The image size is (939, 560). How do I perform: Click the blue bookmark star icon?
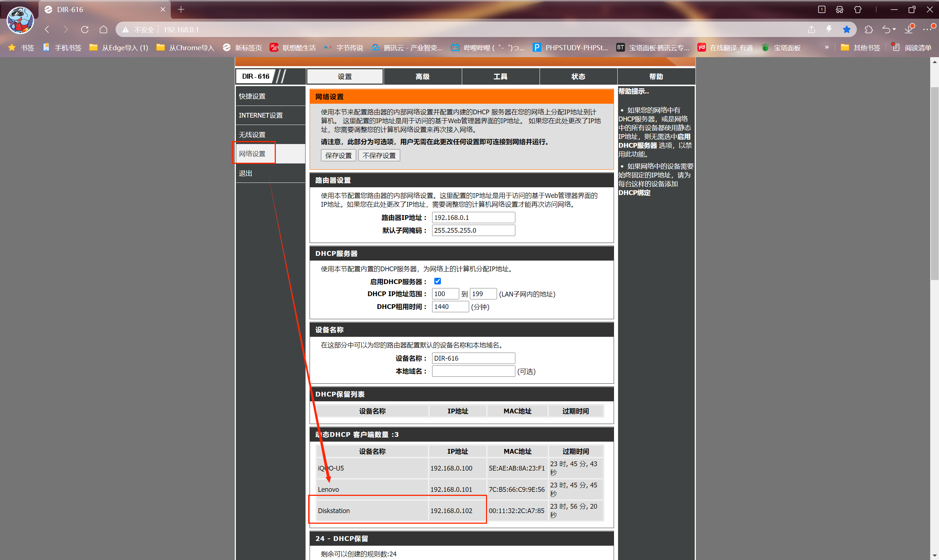847,29
